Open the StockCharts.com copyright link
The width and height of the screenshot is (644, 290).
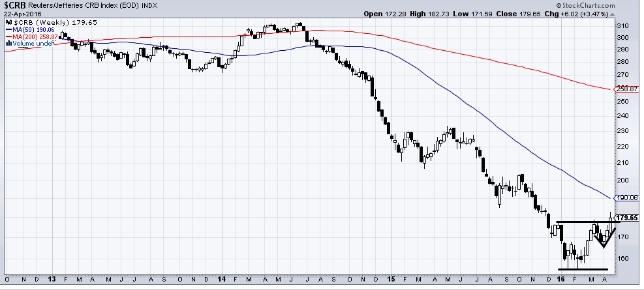(586, 5)
